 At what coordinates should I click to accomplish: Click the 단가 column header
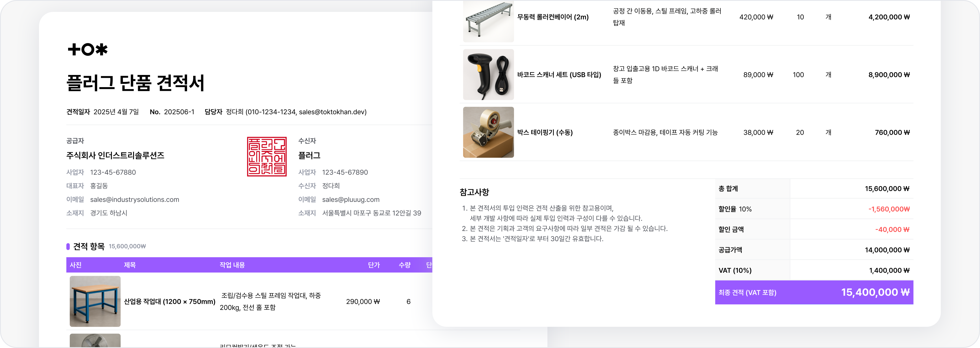point(374,265)
